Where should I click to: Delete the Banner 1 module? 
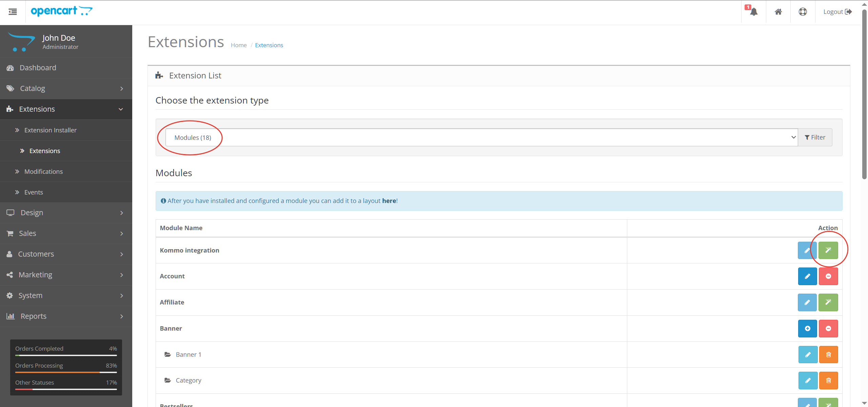829,354
